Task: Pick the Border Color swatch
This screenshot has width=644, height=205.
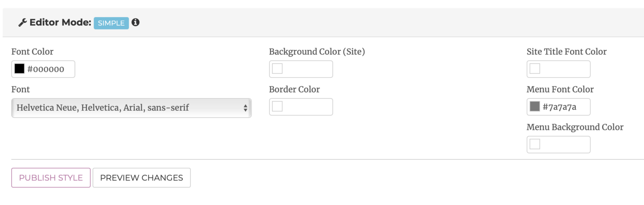Action: (278, 106)
